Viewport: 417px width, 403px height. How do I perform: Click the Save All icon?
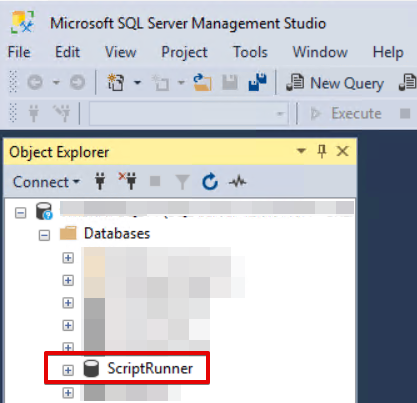tap(257, 82)
